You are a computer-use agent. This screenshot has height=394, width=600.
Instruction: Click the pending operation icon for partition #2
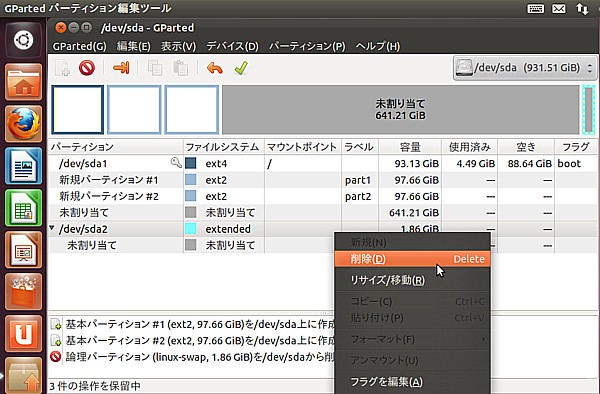pyautogui.click(x=56, y=340)
